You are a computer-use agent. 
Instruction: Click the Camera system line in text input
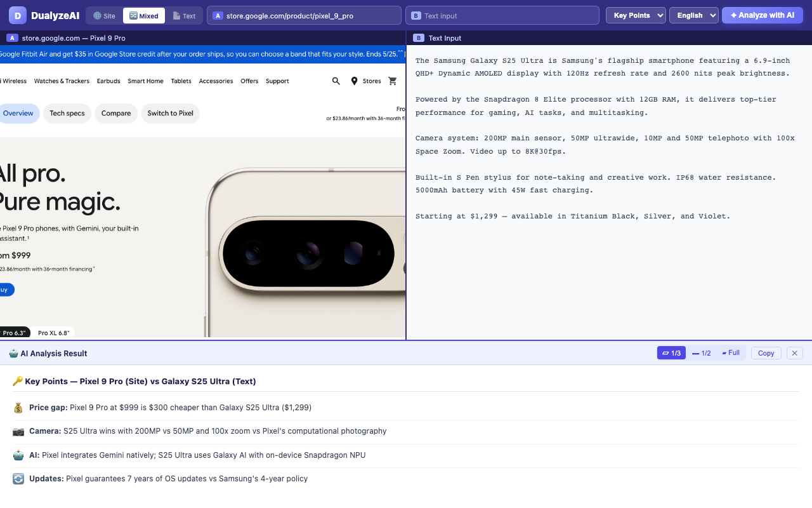605,145
